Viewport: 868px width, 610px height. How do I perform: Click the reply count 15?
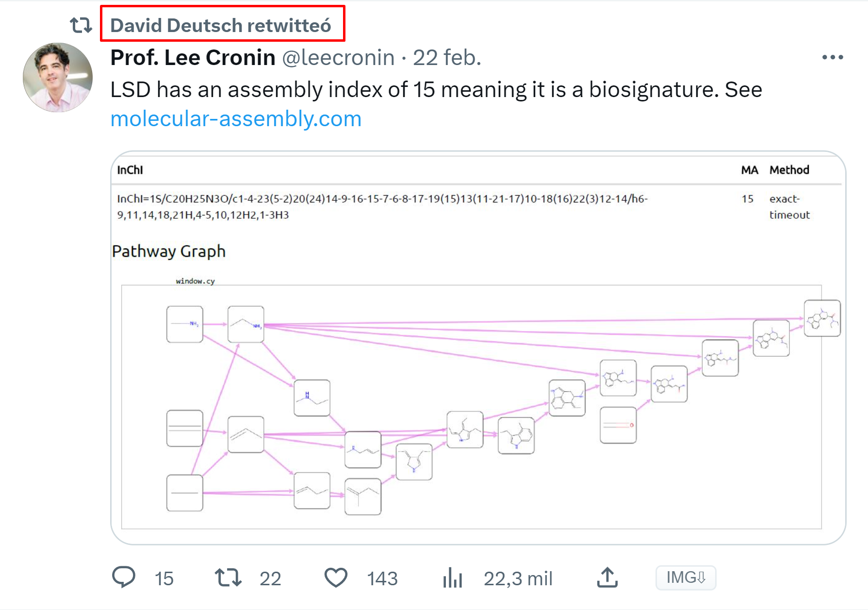[164, 578]
